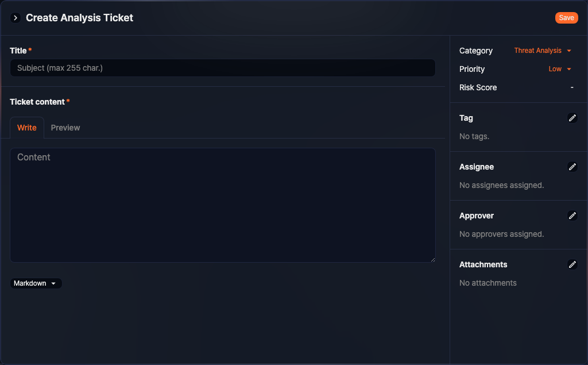Edit tags using the Tag pencil icon
The width and height of the screenshot is (588, 365).
[572, 118]
